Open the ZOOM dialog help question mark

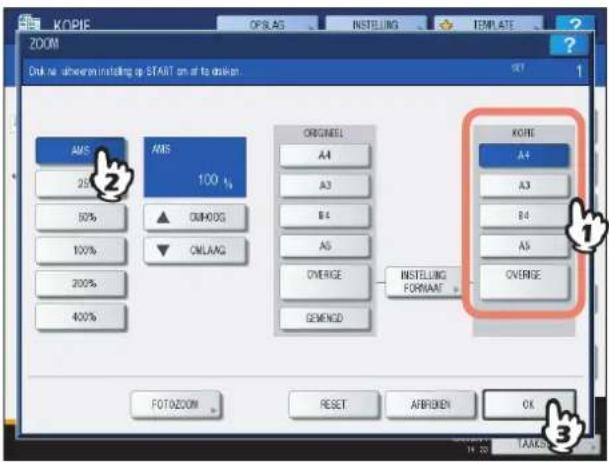568,45
